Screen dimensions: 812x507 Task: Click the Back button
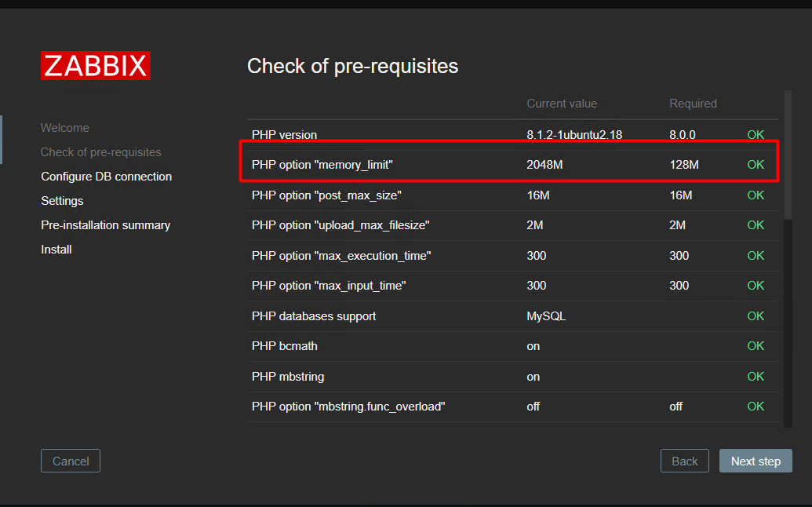[685, 461]
